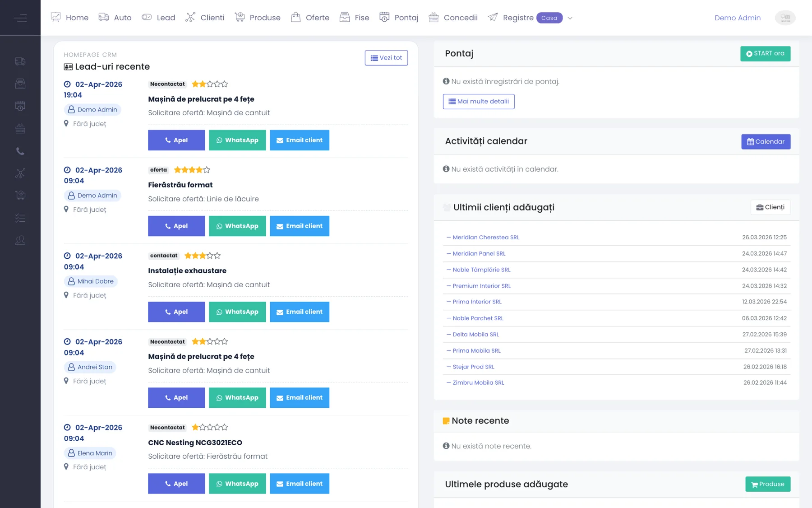This screenshot has height=508, width=812.
Task: Open the Oferte menu item
Action: tap(310, 18)
